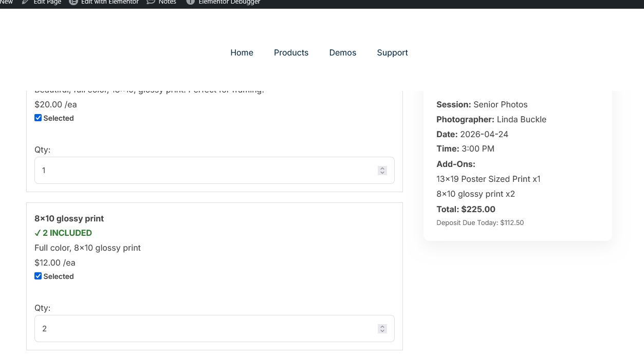Click the Elementor Debugger info icon
This screenshot has height=356, width=644.
190,2
